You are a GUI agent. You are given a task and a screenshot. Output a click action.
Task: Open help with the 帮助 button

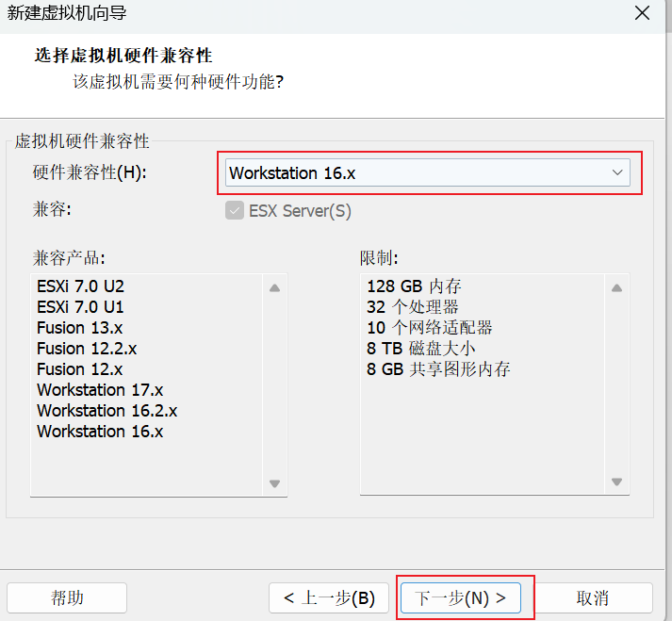tap(67, 597)
